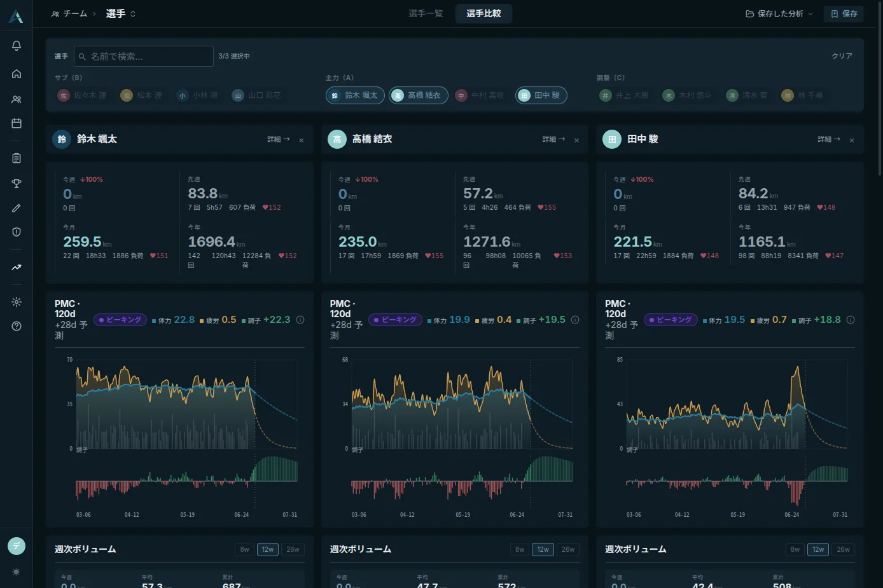Open the trophy icon in sidebar
Viewport: 883px width, 588px height.
(17, 184)
